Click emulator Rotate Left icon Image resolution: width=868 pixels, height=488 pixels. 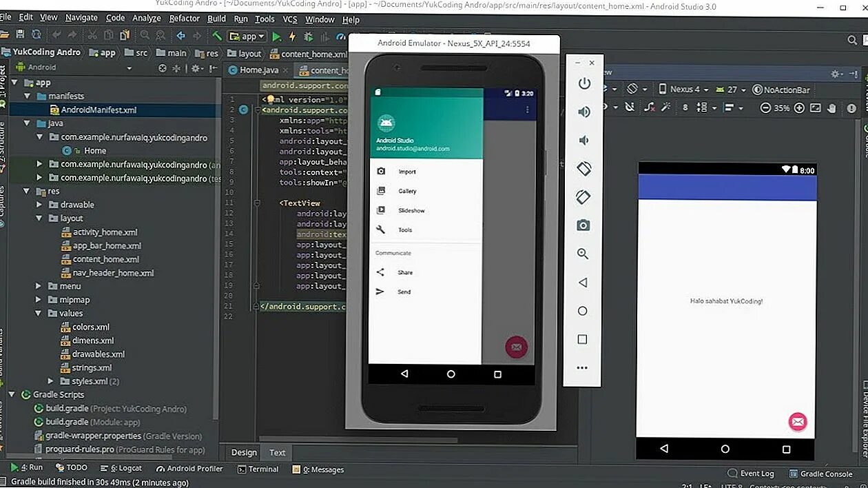pyautogui.click(x=583, y=168)
